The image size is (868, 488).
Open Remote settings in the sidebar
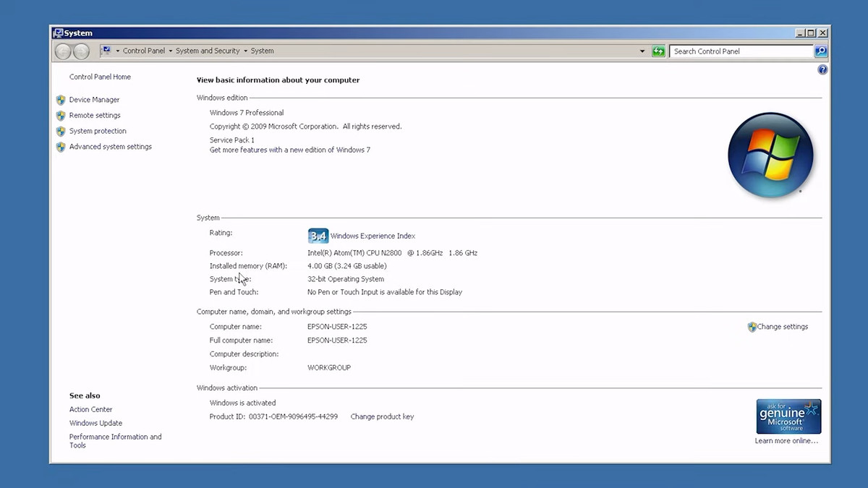coord(95,116)
